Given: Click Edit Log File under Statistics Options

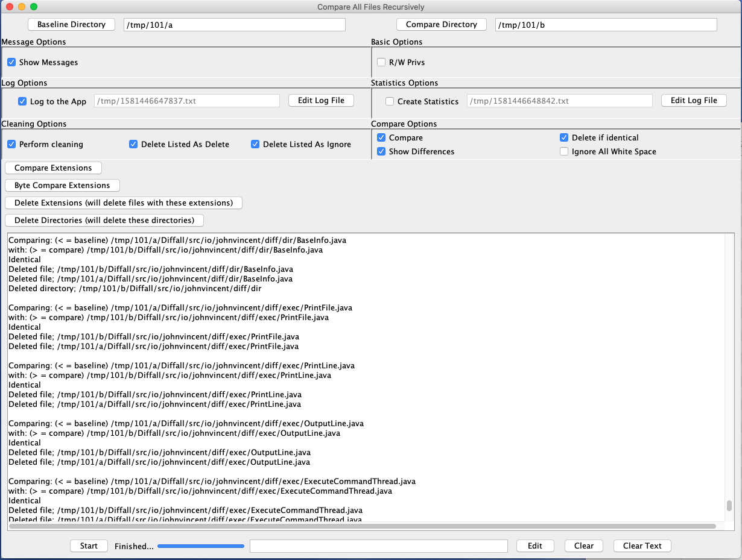Looking at the screenshot, I should coord(694,101).
